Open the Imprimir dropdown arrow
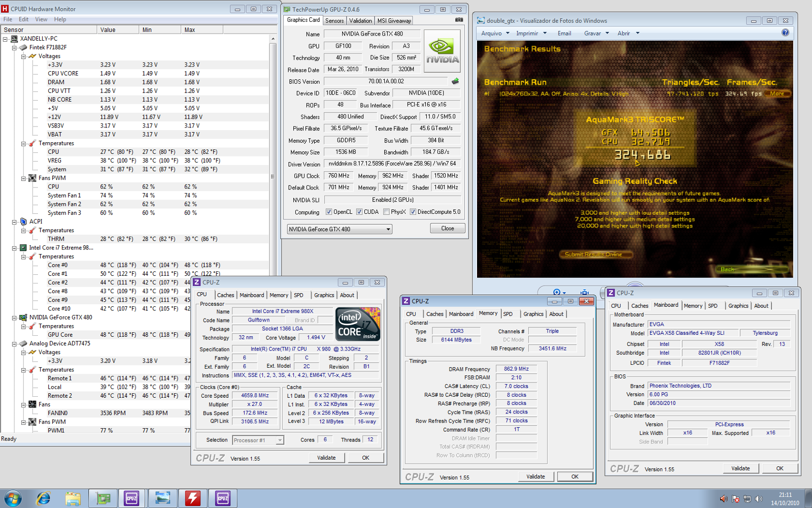Viewport: 812px width, 508px height. [x=545, y=33]
